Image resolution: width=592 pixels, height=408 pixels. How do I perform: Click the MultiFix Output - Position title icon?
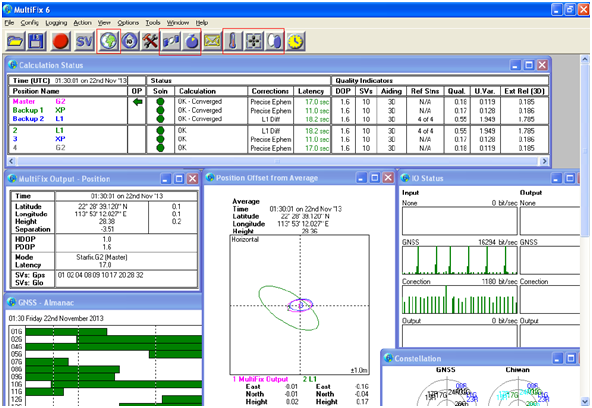(12, 179)
